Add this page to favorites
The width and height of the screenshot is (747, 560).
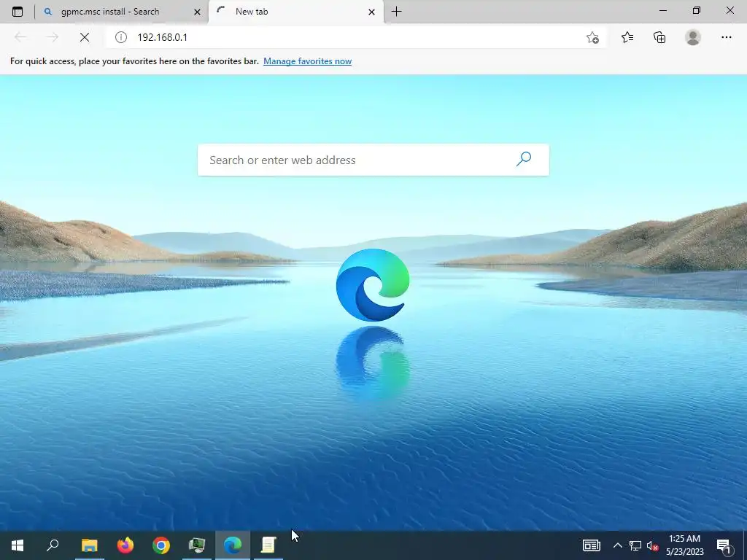(x=592, y=37)
